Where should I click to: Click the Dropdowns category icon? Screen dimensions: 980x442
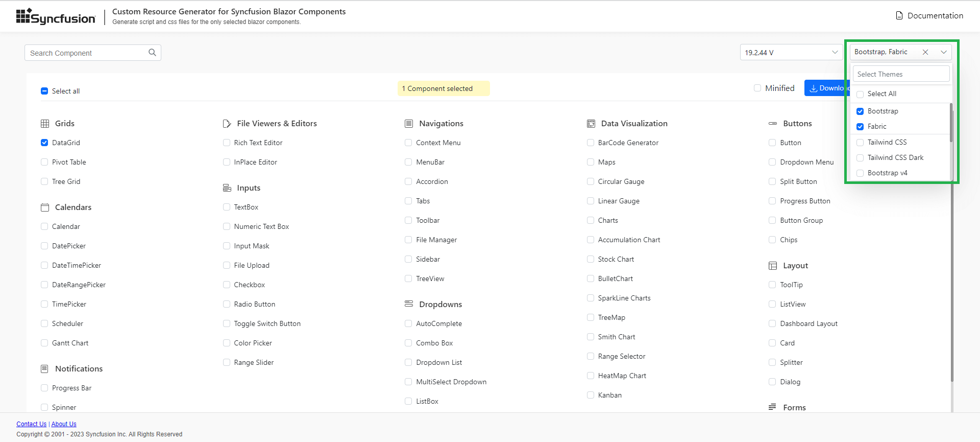click(409, 304)
